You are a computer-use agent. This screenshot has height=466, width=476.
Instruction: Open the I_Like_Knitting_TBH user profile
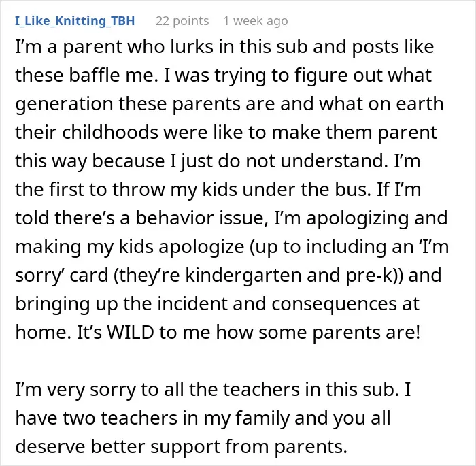pyautogui.click(x=75, y=21)
